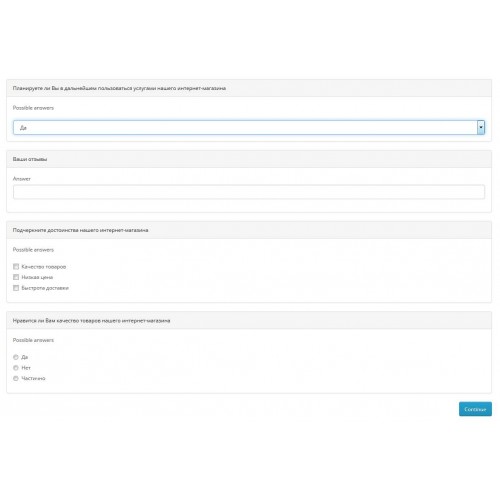Image resolution: width=500 pixels, height=500 pixels.
Task: Select the Да radio button
Action: [x=16, y=357]
